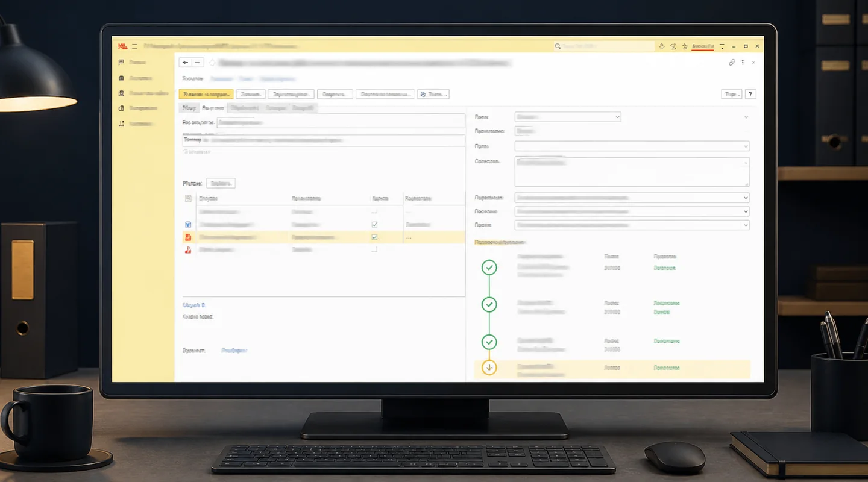Untick the checkbox in the Word file row

pos(374,224)
